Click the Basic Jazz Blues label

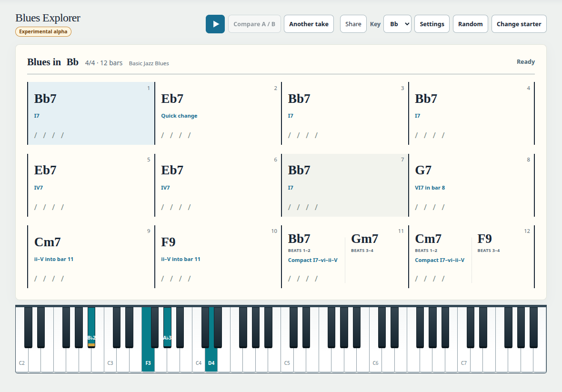point(149,63)
